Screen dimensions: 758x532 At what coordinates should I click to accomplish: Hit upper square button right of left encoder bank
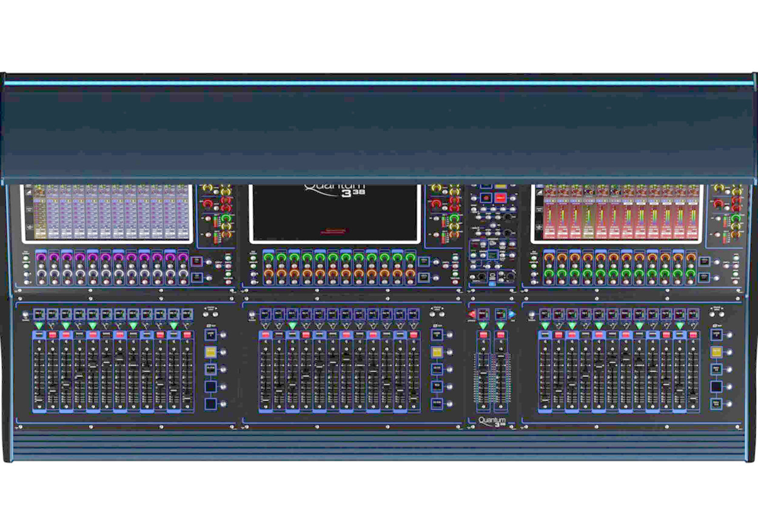tap(196, 261)
